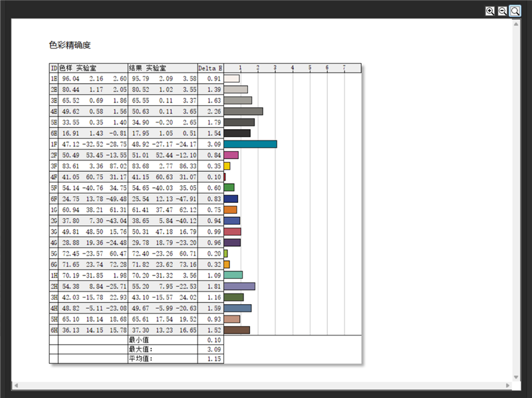Screen dimensions: 532x398
Task: Click the vertical scrollbar up arrow
Action: tap(515, 25)
